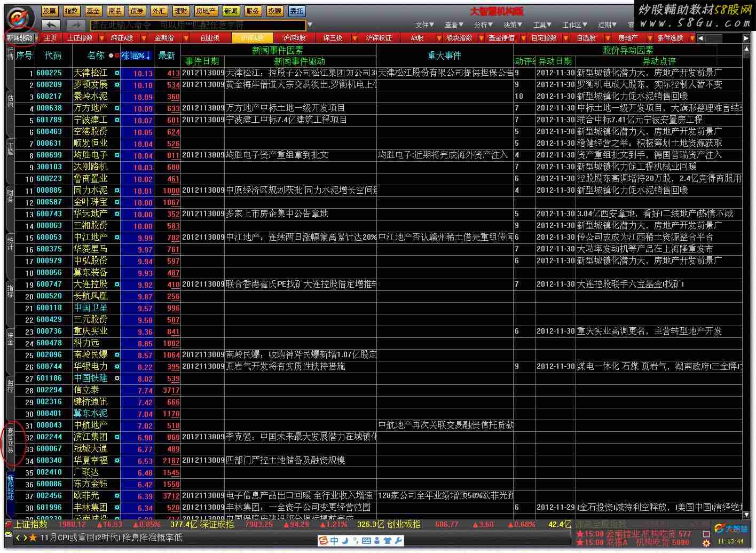Switch to the 板块指数 tab
The image size is (756, 553).
(x=459, y=38)
